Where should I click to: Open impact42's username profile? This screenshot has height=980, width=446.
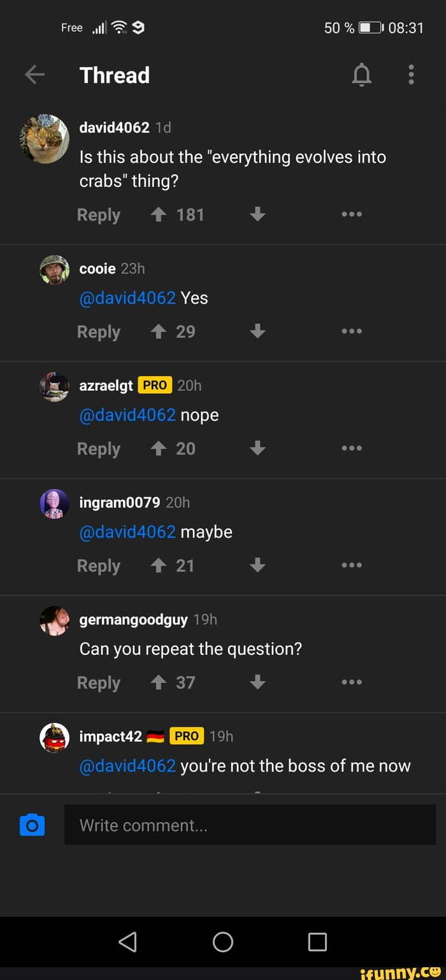click(x=110, y=736)
